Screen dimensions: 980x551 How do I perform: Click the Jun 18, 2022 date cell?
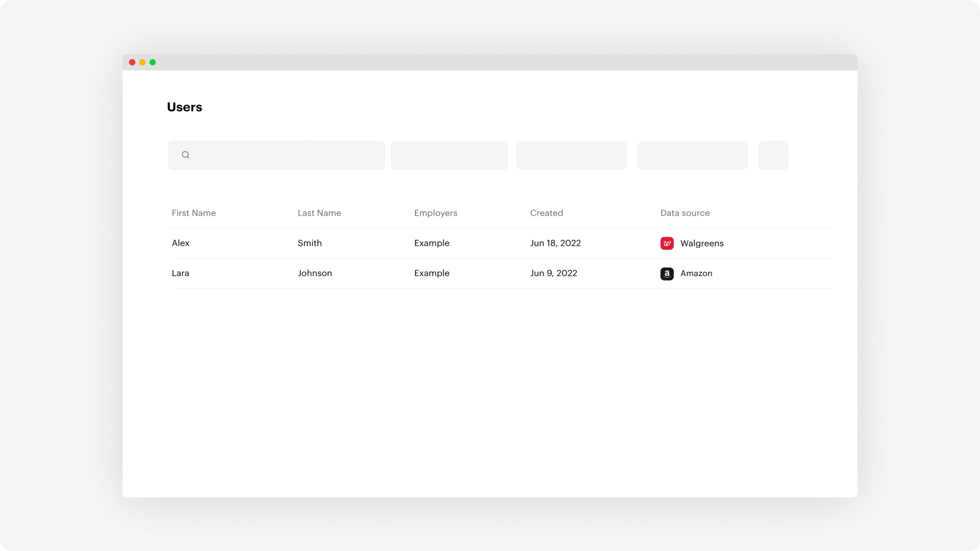(x=555, y=243)
